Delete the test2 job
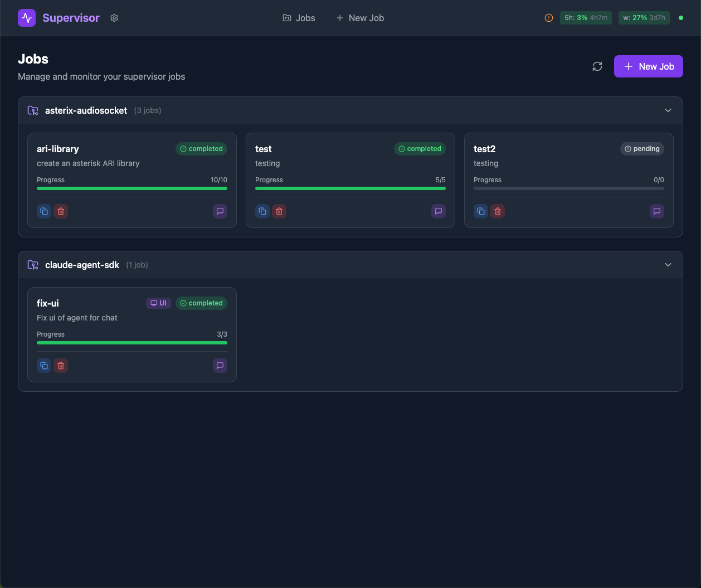The image size is (701, 588). point(498,211)
